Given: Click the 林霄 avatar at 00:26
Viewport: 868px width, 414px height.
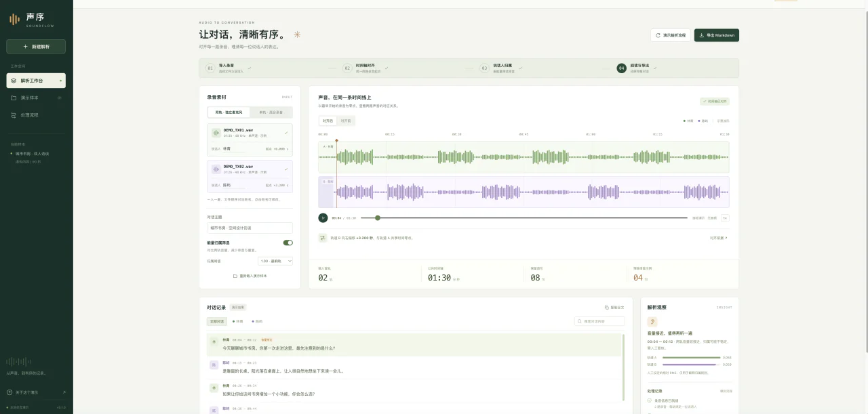Looking at the screenshot, I should [x=214, y=388].
